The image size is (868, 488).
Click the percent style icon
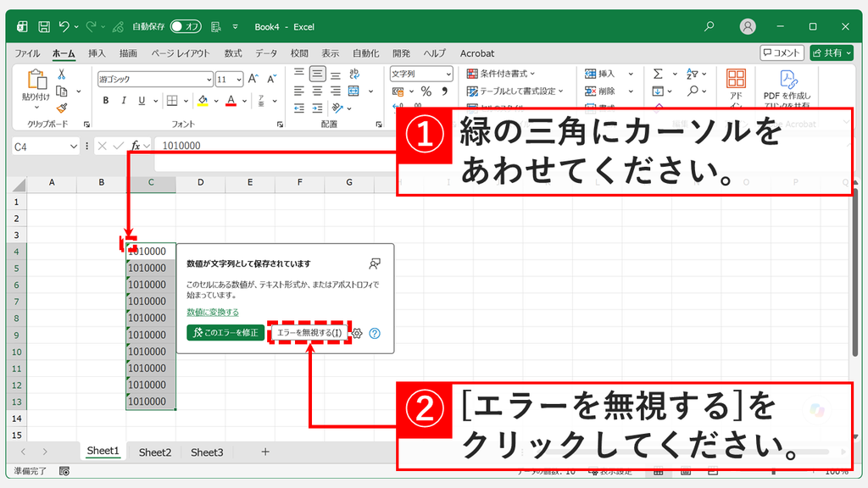tap(426, 91)
